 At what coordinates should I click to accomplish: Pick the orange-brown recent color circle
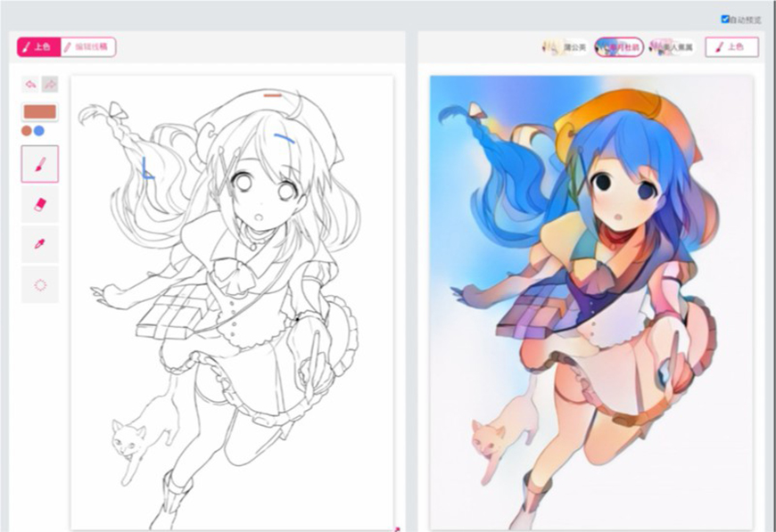[28, 130]
